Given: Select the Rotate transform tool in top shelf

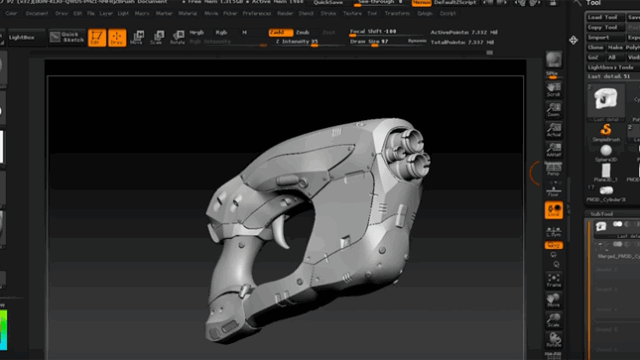Looking at the screenshot, I should 177,38.
